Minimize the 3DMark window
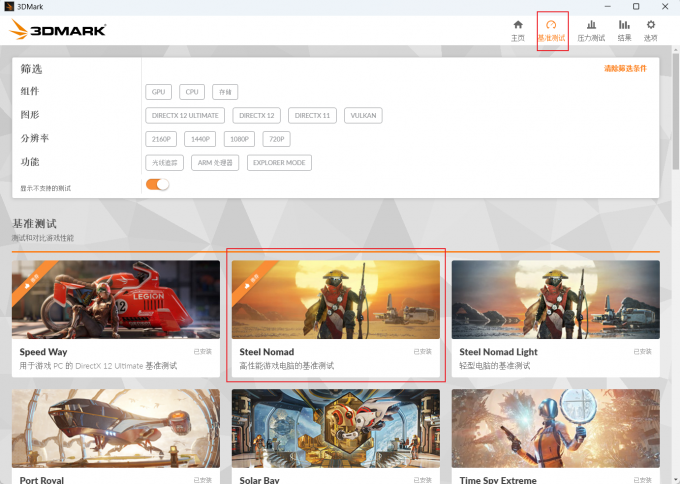Image resolution: width=680 pixels, height=484 pixels. click(x=608, y=7)
